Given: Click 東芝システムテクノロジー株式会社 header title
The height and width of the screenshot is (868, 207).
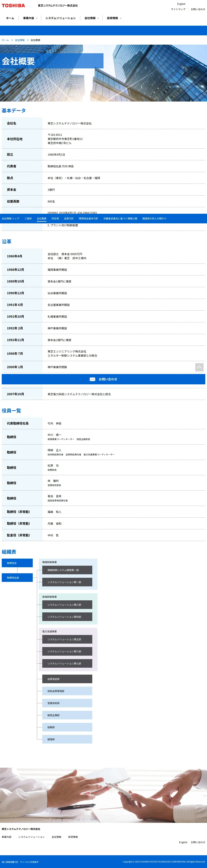Looking at the screenshot, I should (58, 6).
